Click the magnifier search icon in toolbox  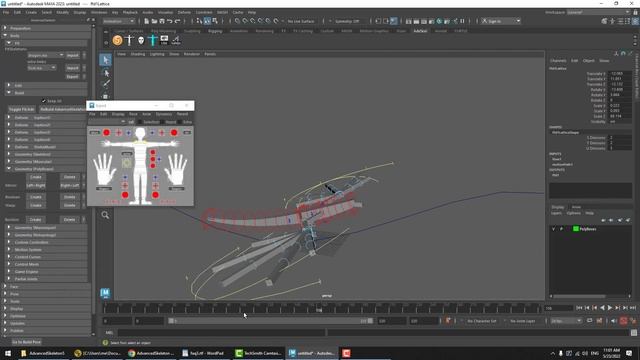pyautogui.click(x=105, y=215)
